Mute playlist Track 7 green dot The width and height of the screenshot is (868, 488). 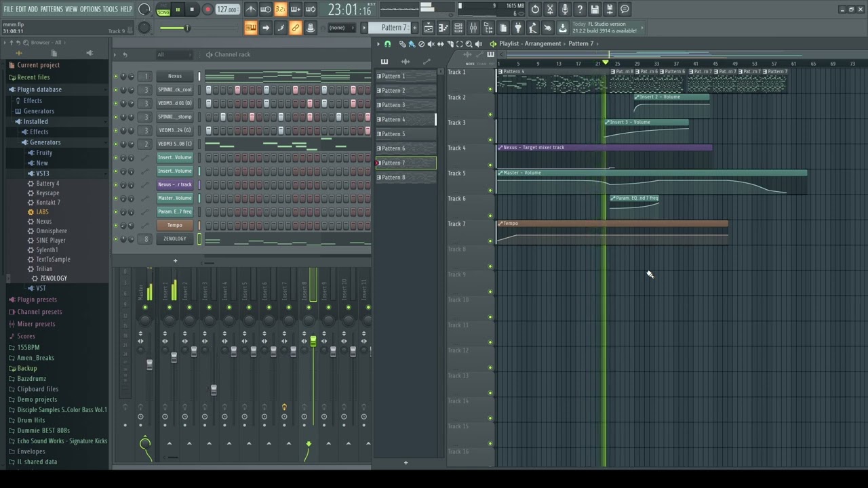[x=490, y=241]
